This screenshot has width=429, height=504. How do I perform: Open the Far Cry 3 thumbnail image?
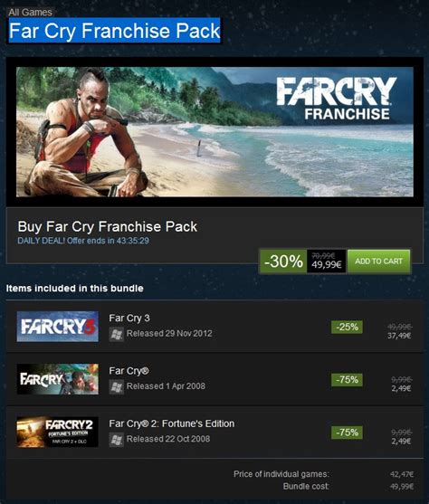(x=58, y=327)
